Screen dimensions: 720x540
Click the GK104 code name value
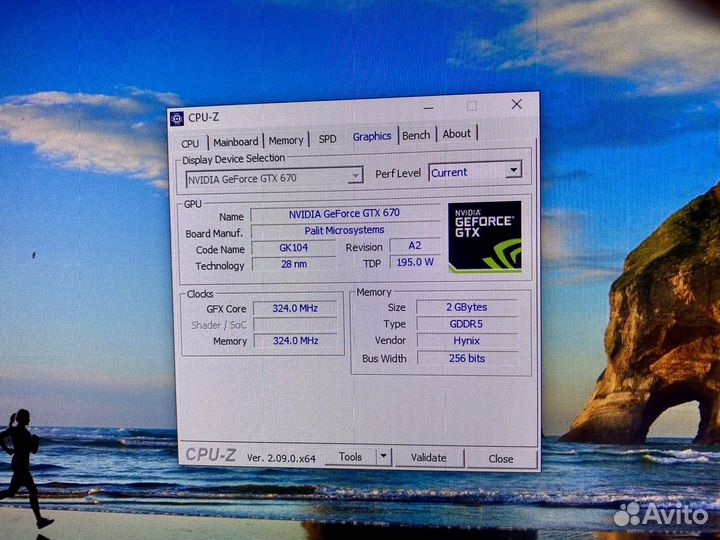294,248
